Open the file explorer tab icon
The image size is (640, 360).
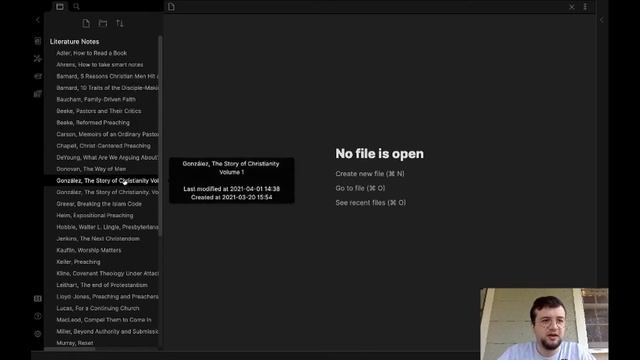(x=60, y=7)
